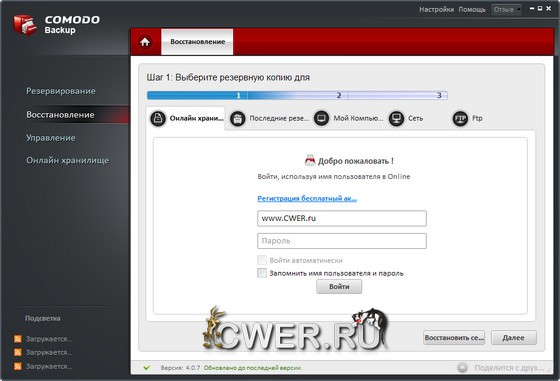Click the Далее button

(x=514, y=337)
